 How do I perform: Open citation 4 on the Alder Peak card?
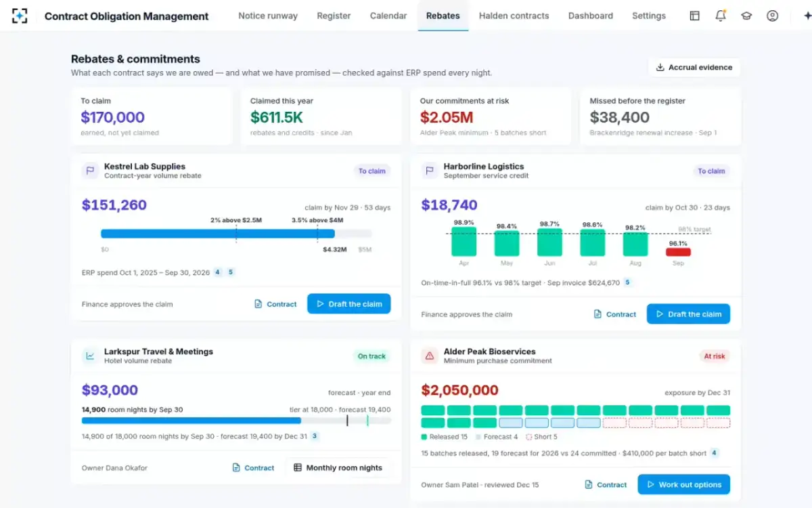[714, 453]
